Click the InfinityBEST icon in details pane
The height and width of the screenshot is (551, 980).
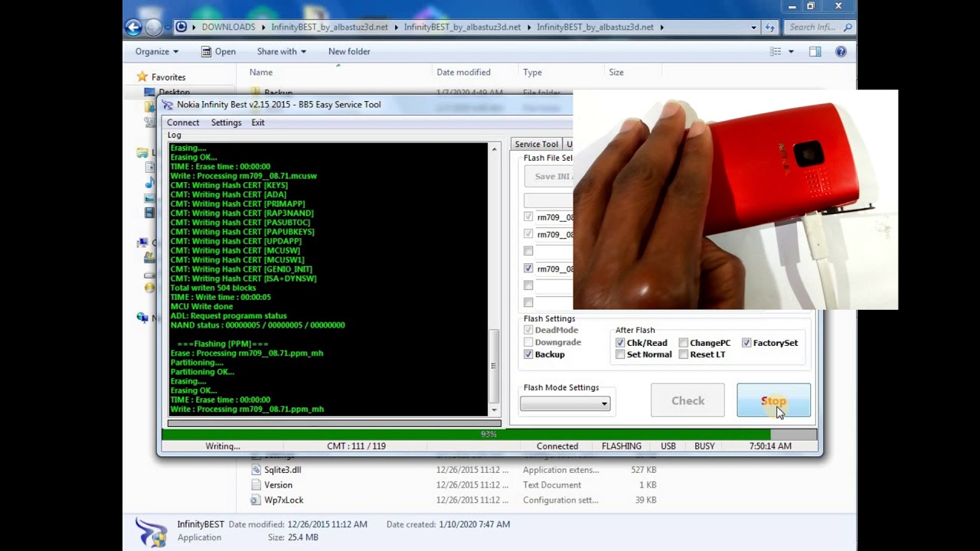point(151,531)
